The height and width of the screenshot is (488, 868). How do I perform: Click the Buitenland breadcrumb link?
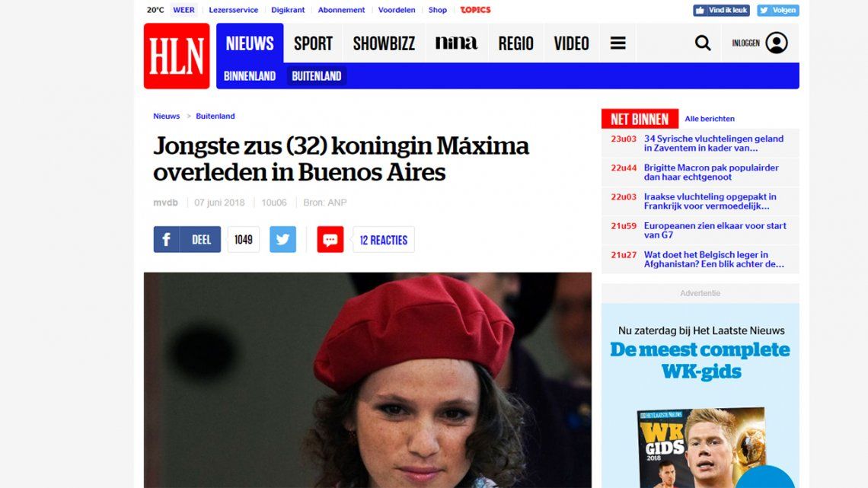coord(215,116)
